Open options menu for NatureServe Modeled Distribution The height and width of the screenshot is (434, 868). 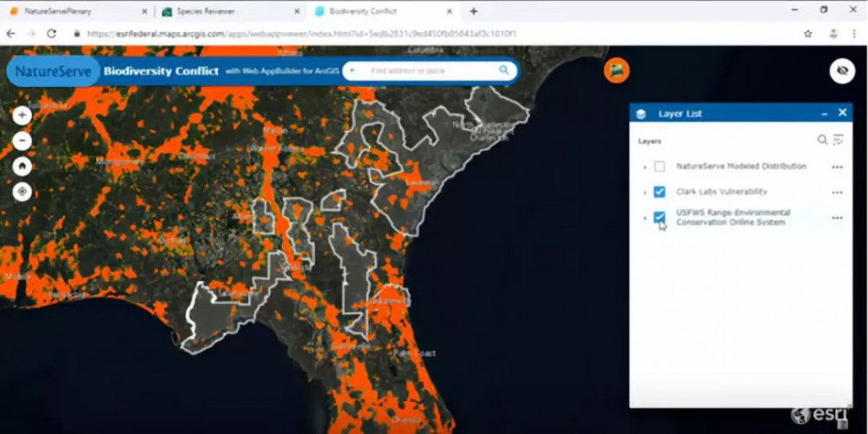pyautogui.click(x=837, y=167)
